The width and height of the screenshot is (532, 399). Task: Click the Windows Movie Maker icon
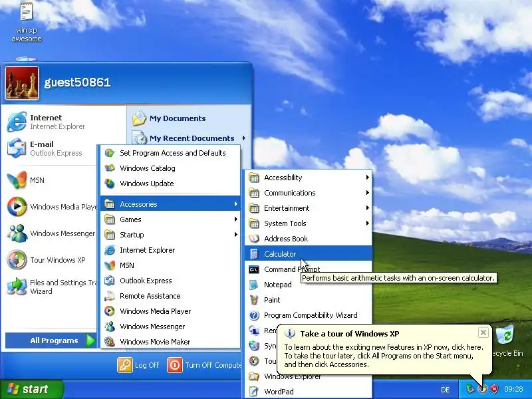pyautogui.click(x=109, y=342)
